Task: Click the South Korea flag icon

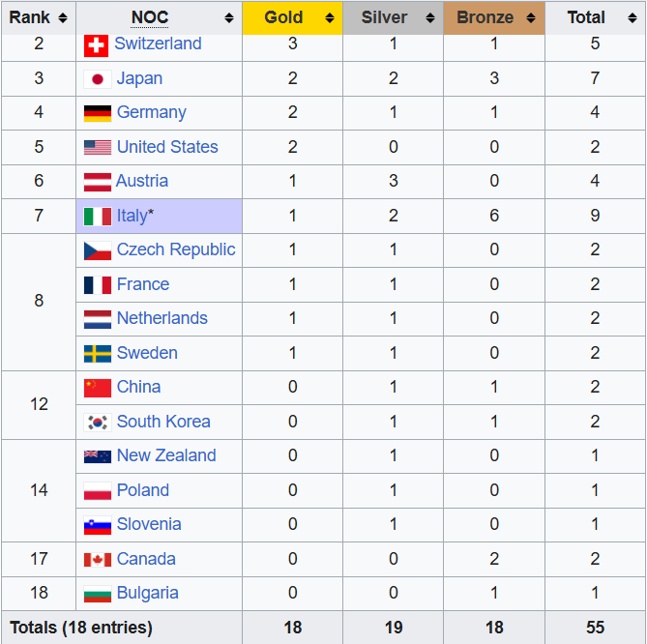Action: [x=98, y=423]
